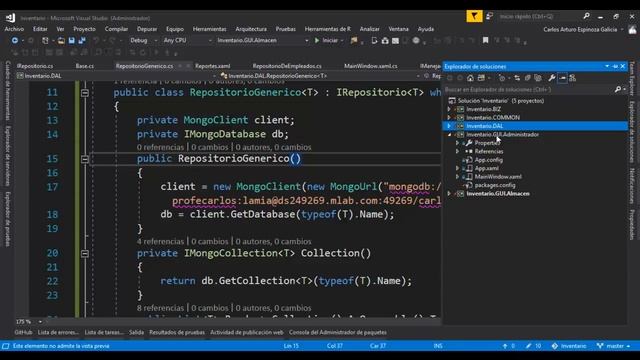Open the Archivo menu
640x360 pixels.
[14, 29]
